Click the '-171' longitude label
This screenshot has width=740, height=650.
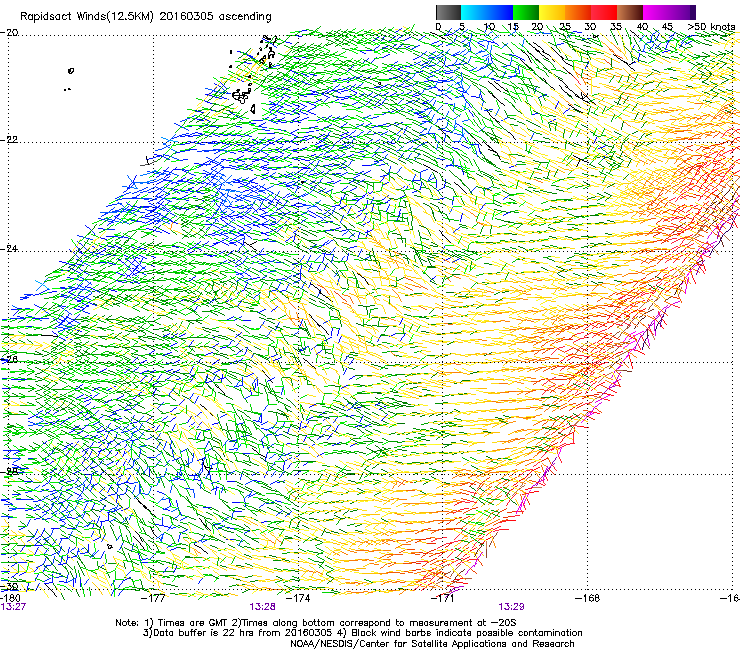[443, 598]
